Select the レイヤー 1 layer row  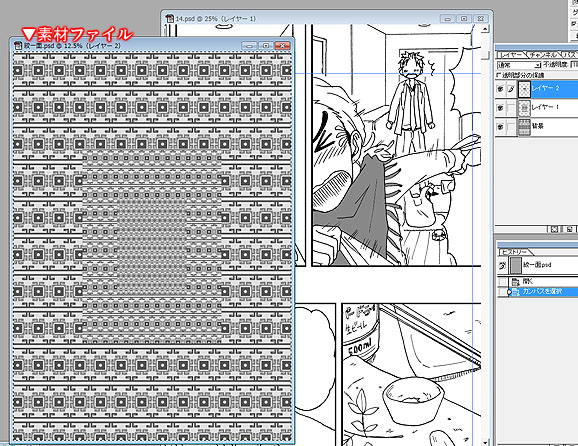pyautogui.click(x=537, y=108)
